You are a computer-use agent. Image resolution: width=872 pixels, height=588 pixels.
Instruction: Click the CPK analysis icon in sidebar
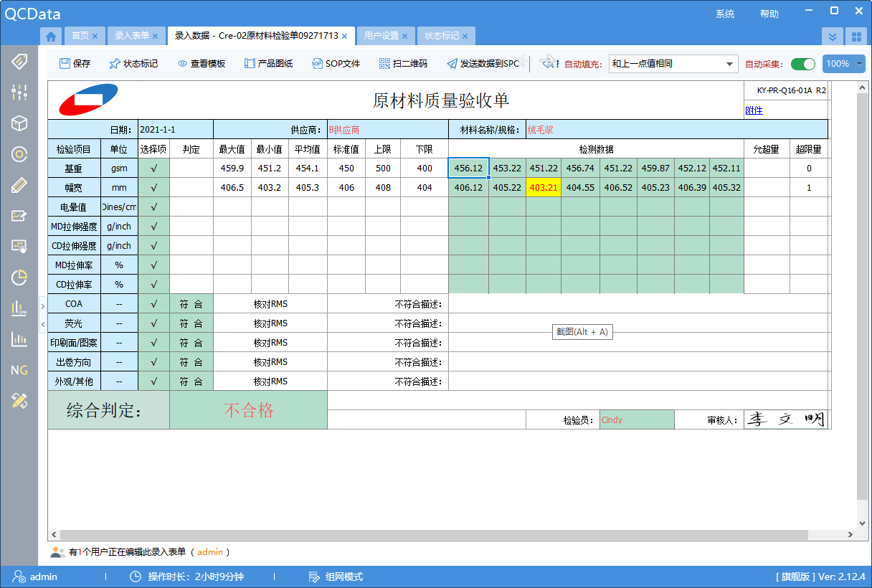point(19,308)
